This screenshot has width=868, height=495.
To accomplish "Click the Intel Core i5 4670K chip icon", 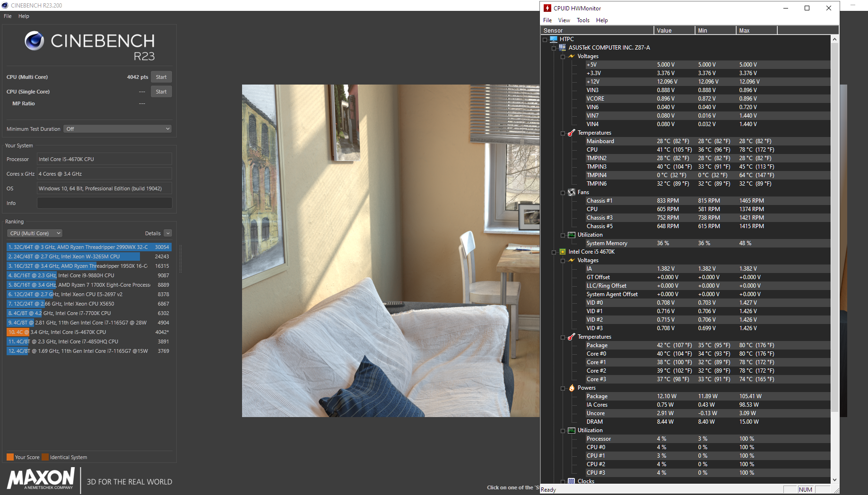I will point(563,252).
